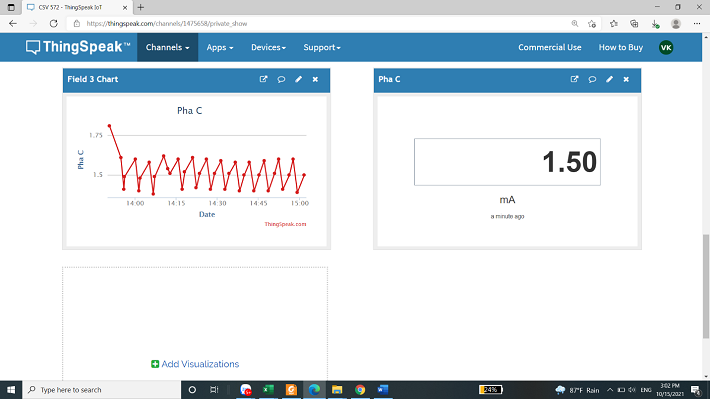
Task: Switch to Microsoft Edge in taskbar
Action: click(x=314, y=389)
